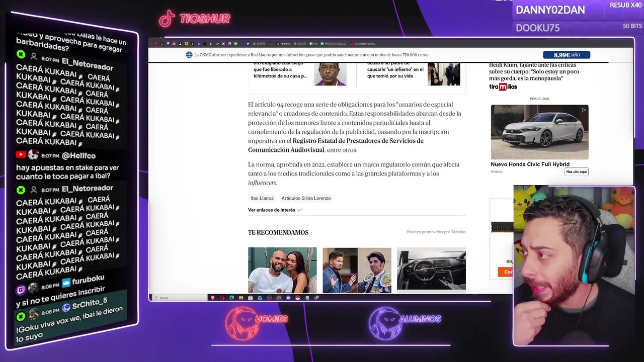Open the Nuevo Honda Civic Full Hybrid ad

530,164
